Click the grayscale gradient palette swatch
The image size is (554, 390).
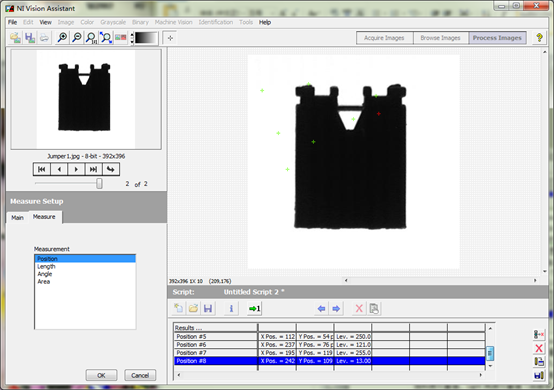pos(145,38)
